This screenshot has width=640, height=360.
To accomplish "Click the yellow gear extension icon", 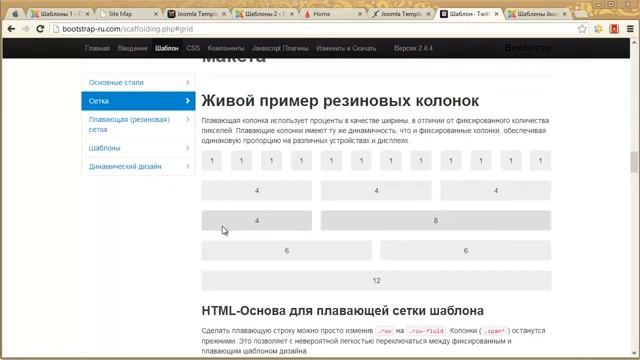I will point(598,29).
